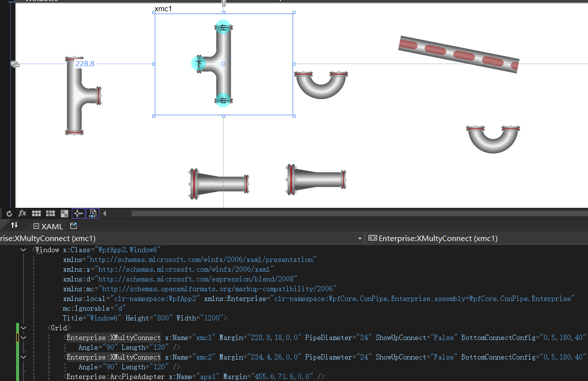Click the designer horizontal scrollbar
Image resolution: width=588 pixels, height=381 pixels.
(x=359, y=213)
